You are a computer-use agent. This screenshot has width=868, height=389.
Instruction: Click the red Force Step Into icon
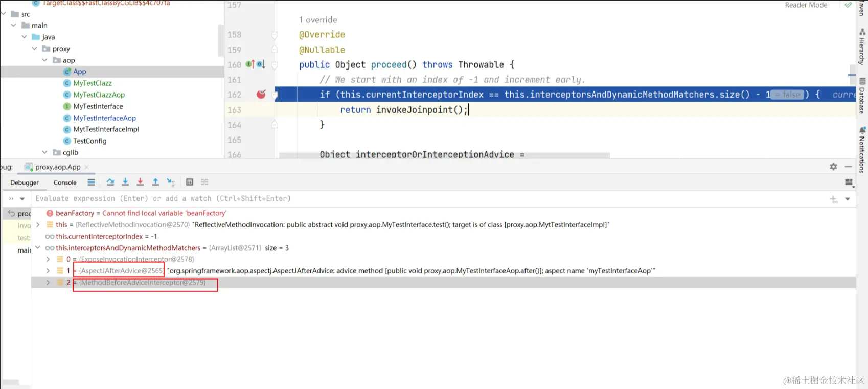point(140,182)
